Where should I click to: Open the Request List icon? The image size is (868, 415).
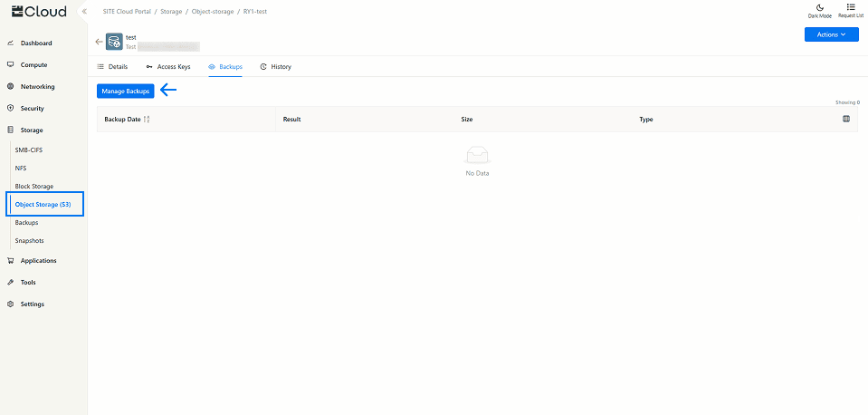tap(851, 7)
